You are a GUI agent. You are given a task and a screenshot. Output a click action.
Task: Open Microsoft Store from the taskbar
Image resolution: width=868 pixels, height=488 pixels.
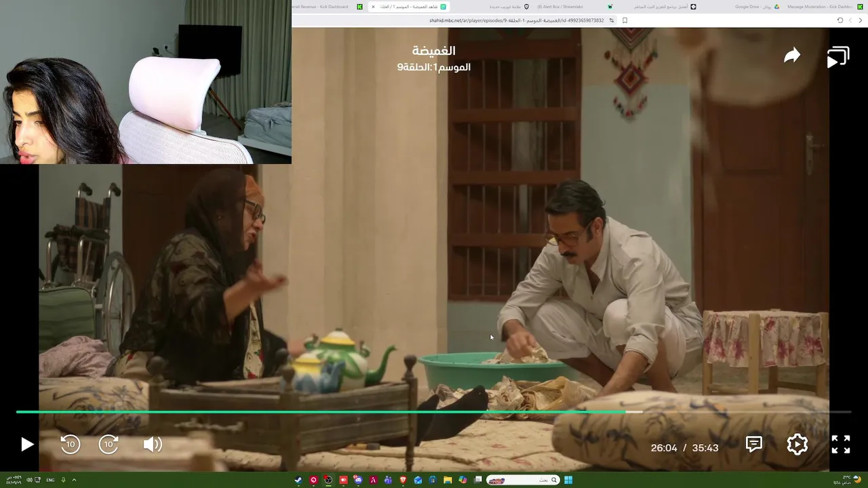tap(433, 480)
